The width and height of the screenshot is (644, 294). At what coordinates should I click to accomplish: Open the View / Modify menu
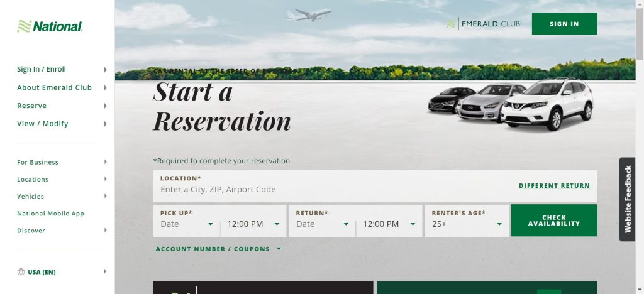[x=43, y=124]
